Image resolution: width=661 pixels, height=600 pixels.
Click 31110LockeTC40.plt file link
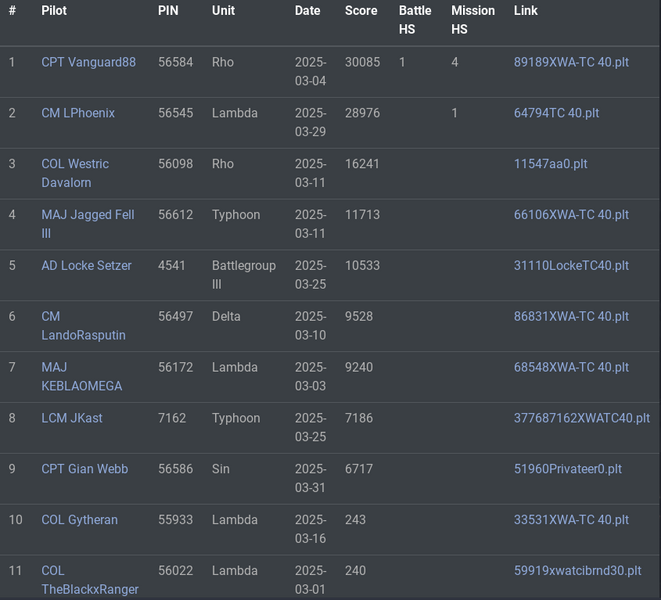[x=571, y=266]
